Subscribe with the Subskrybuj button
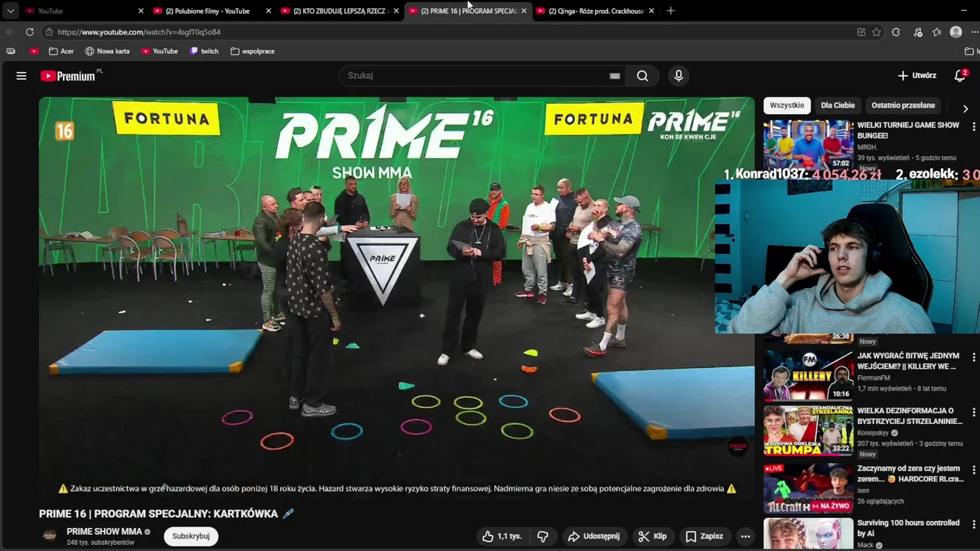Screen dimensions: 980x551 click(191, 536)
